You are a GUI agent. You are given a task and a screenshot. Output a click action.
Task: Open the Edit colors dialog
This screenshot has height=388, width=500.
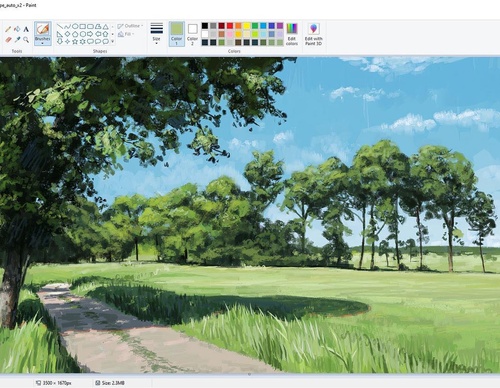pyautogui.click(x=292, y=33)
